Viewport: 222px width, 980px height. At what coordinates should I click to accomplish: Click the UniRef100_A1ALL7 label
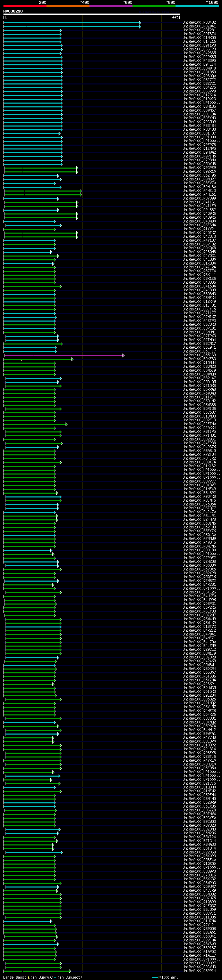pos(199,956)
